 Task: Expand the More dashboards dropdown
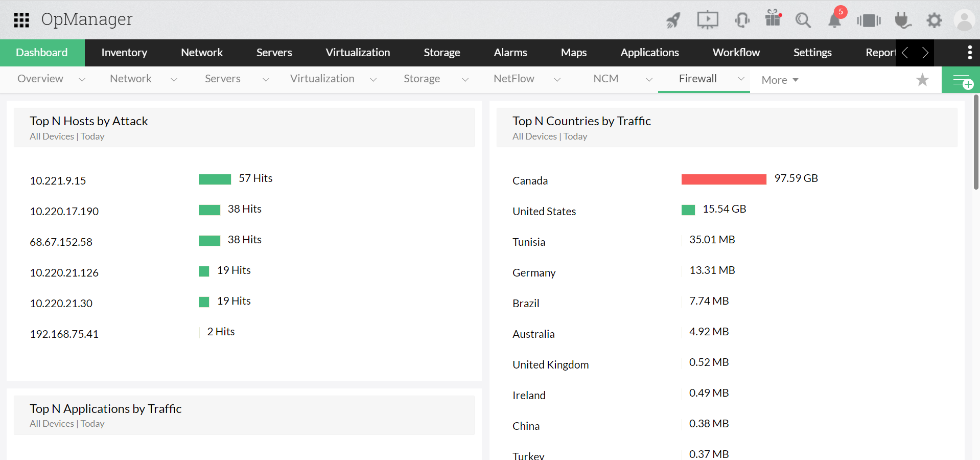coord(780,80)
